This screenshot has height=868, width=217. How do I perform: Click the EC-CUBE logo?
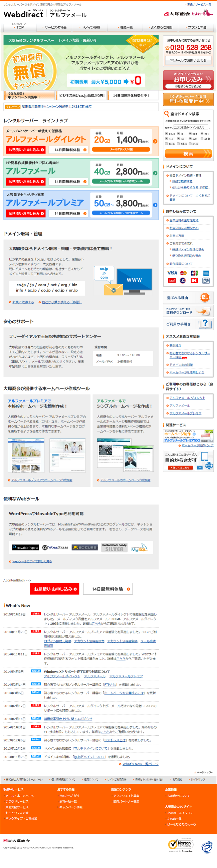pyautogui.click(x=85, y=547)
